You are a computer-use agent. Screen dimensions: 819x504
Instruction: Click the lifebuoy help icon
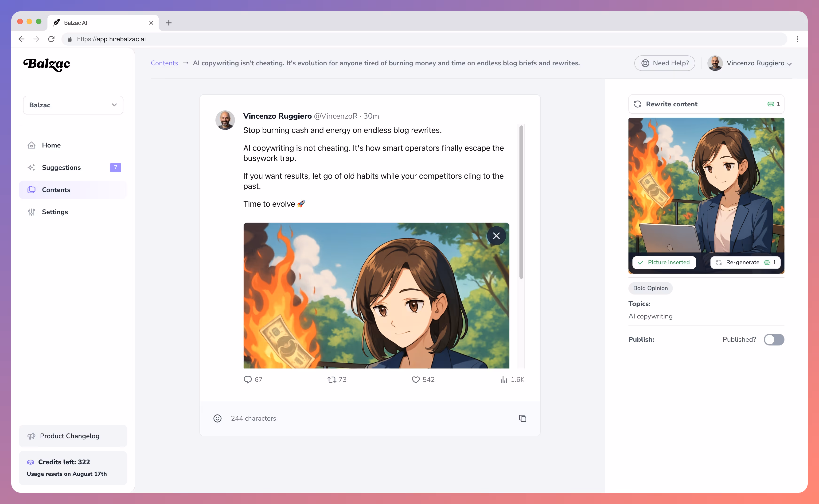coord(645,63)
